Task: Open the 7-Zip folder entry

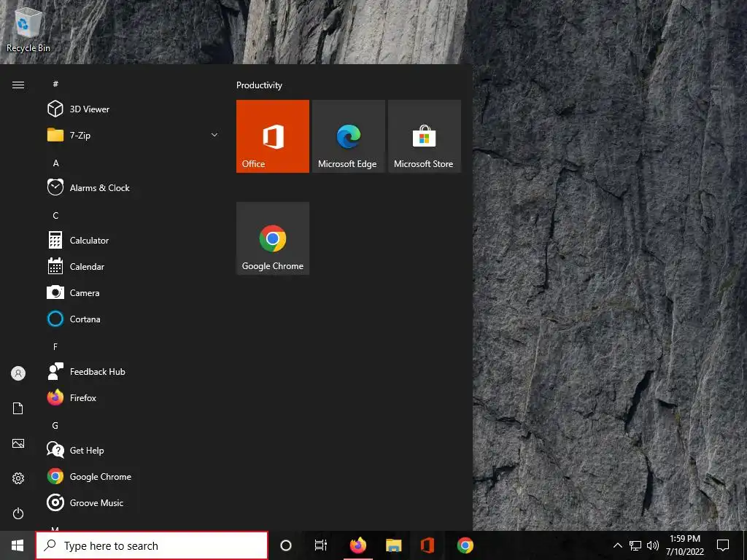Action: (x=133, y=135)
